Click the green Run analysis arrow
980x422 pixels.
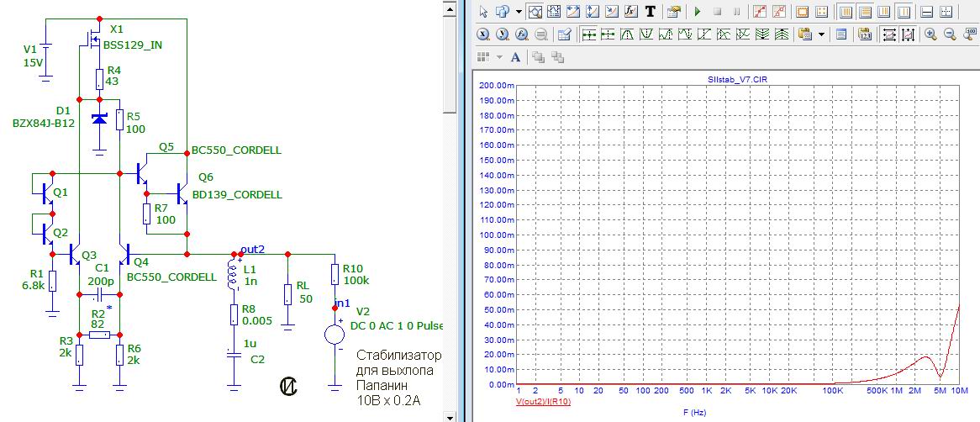pyautogui.click(x=697, y=12)
